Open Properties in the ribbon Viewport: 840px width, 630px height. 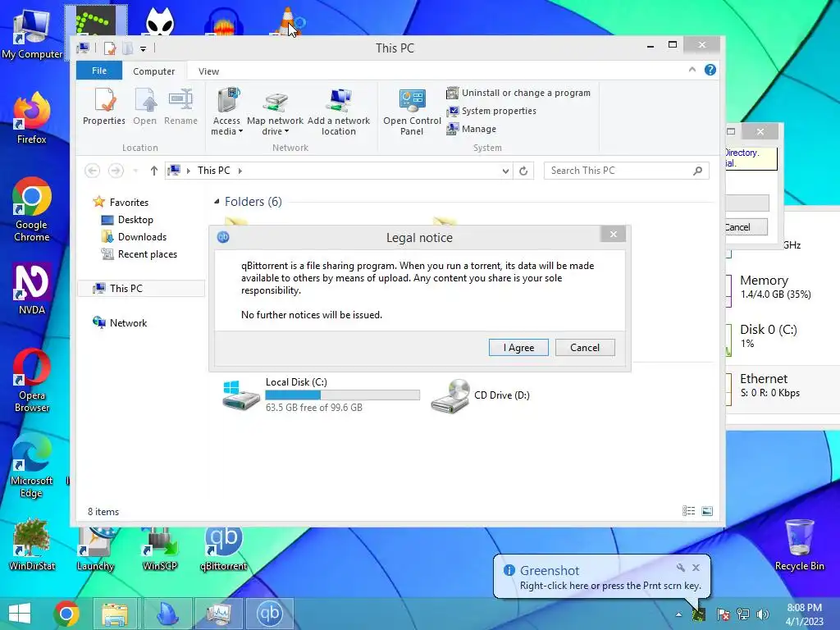(x=104, y=107)
